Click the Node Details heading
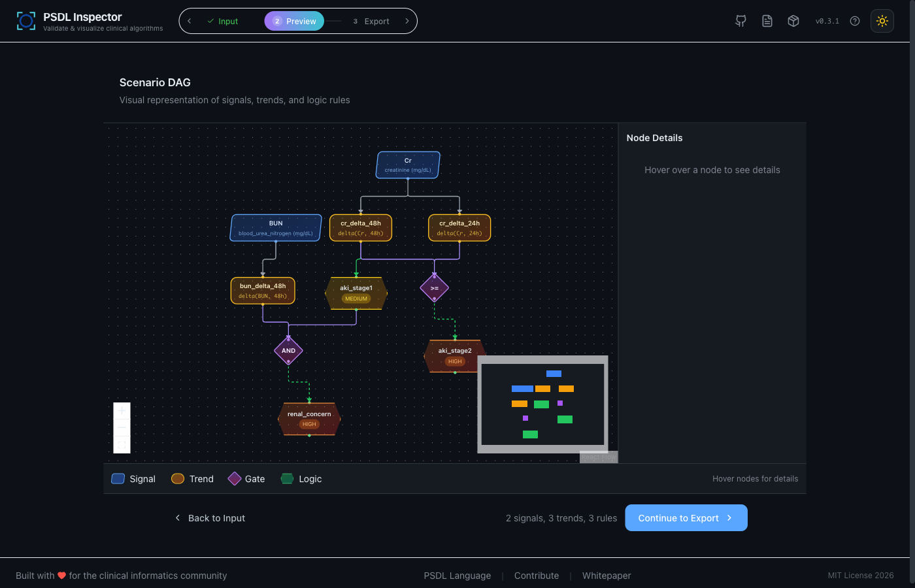 (654, 138)
